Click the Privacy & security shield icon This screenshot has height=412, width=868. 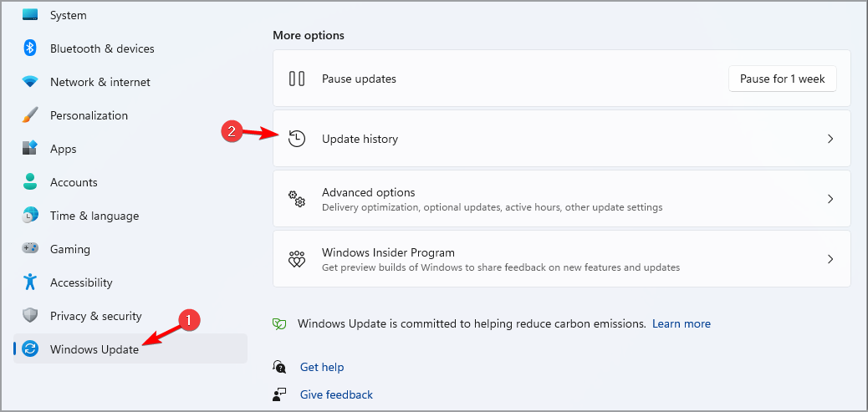click(30, 316)
